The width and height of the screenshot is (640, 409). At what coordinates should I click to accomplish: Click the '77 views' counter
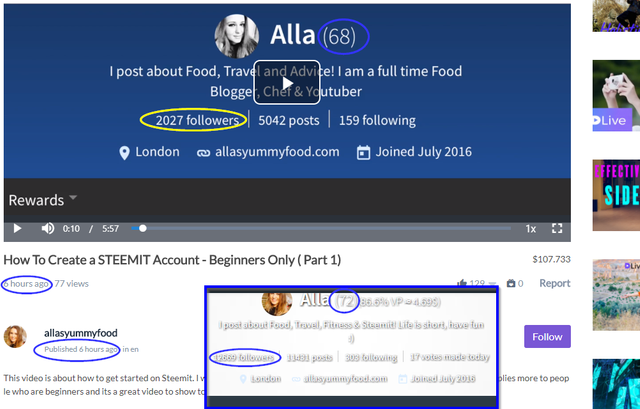(72, 284)
